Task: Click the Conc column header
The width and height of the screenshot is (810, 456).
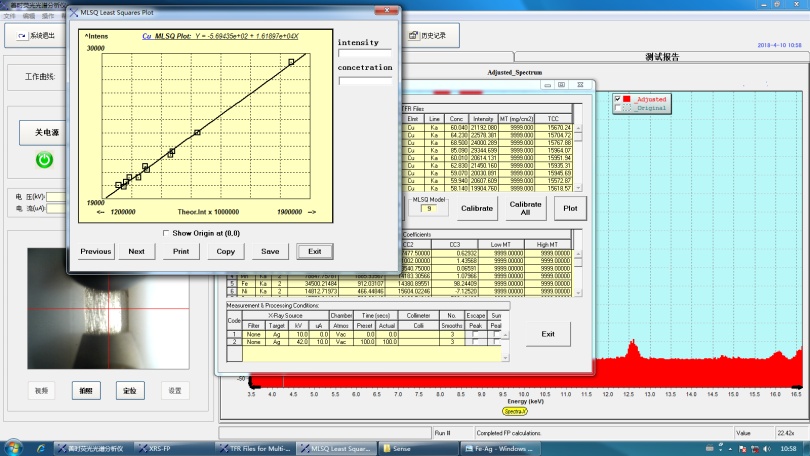Action: [x=456, y=119]
